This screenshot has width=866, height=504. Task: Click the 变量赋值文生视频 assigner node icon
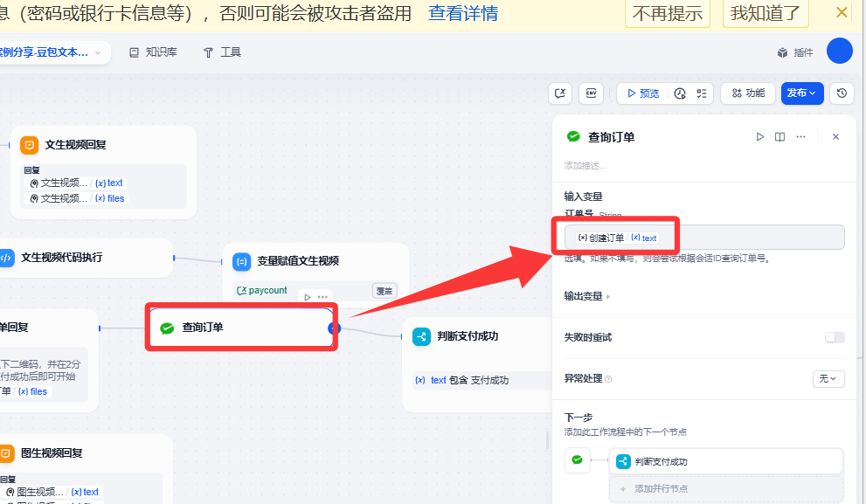(x=242, y=262)
